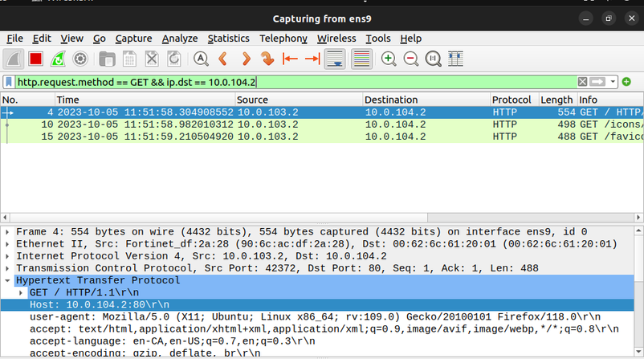Sort by the Length column header
The width and height of the screenshot is (644, 359).
click(x=558, y=100)
